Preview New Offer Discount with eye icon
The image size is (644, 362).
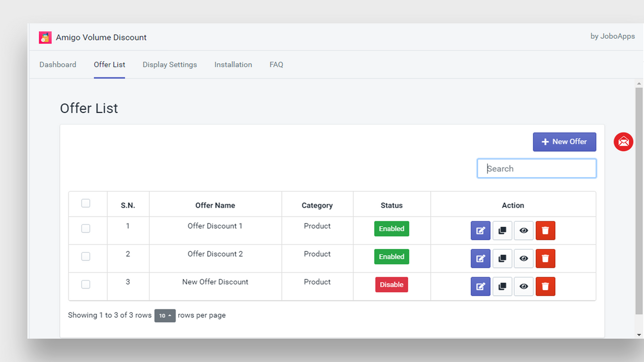(524, 287)
